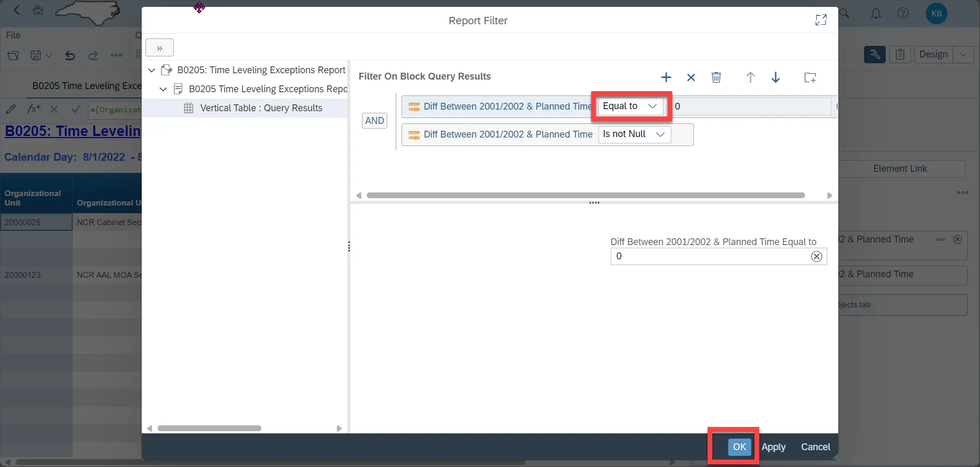
Task: Open the Equal to operator dropdown
Action: click(630, 106)
